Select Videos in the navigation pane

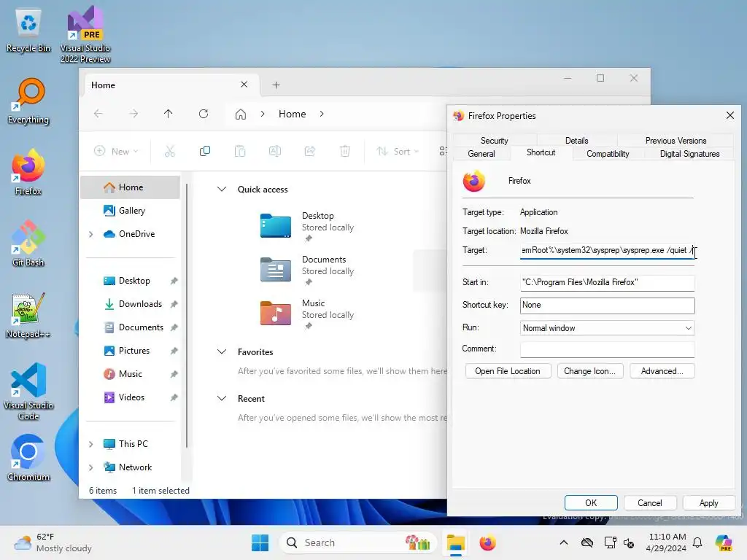(130, 397)
